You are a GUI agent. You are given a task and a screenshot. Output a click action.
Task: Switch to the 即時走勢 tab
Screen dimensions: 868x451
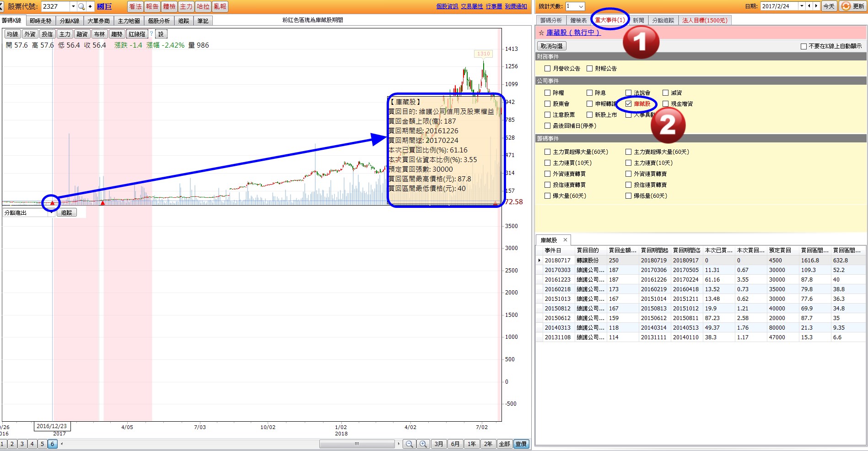coord(40,21)
